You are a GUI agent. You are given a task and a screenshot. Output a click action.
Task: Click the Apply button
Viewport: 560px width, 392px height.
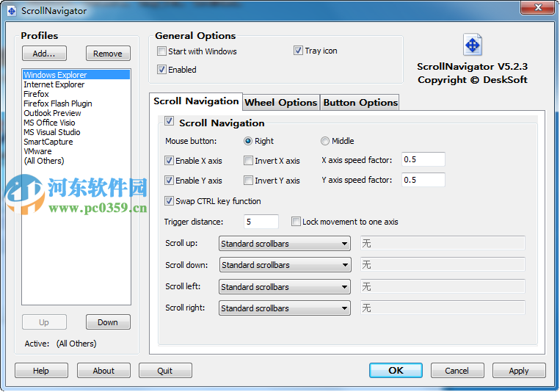[x=519, y=371]
